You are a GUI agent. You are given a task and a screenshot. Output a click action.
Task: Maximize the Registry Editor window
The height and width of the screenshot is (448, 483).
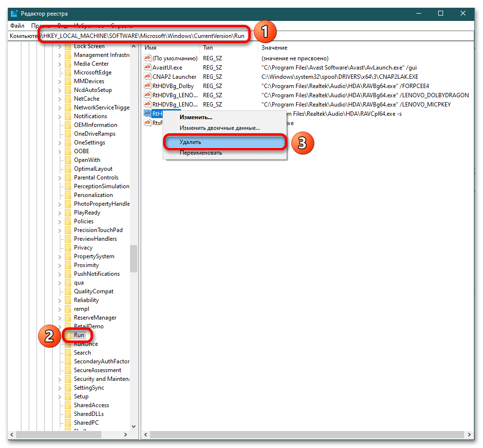tap(441, 14)
